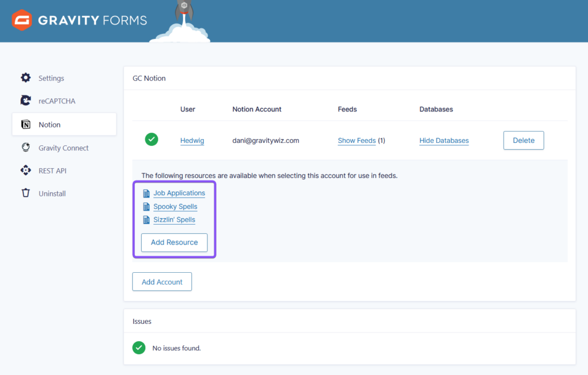Click the dani@gravitywiz.com account text
The height and width of the screenshot is (375, 588).
coord(266,141)
